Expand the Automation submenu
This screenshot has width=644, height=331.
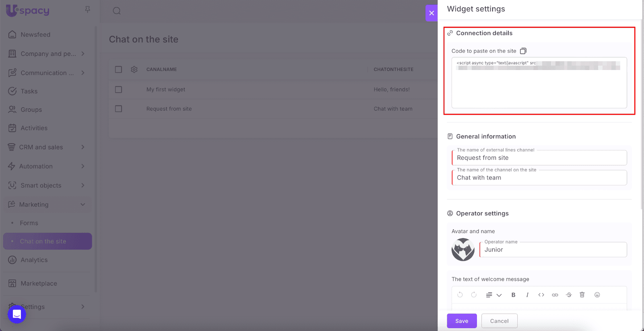pos(83,166)
